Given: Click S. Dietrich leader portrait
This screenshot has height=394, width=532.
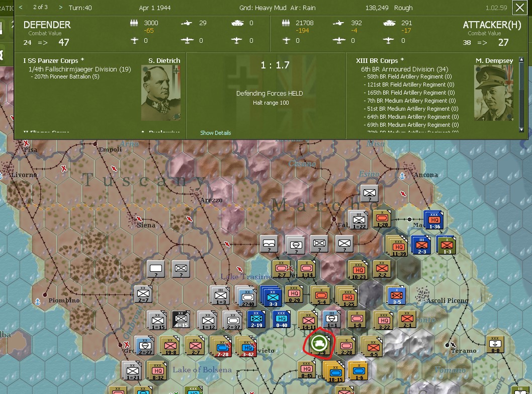Looking at the screenshot, I should [161, 93].
